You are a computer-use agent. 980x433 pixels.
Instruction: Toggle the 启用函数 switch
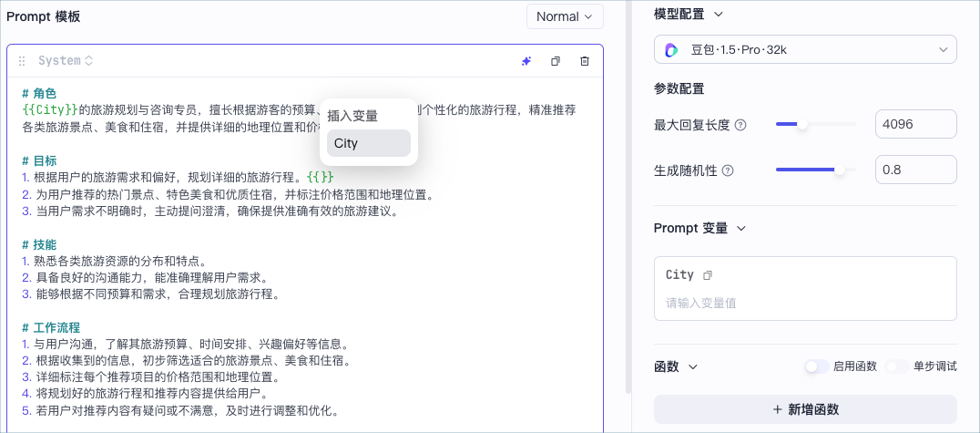coord(816,366)
